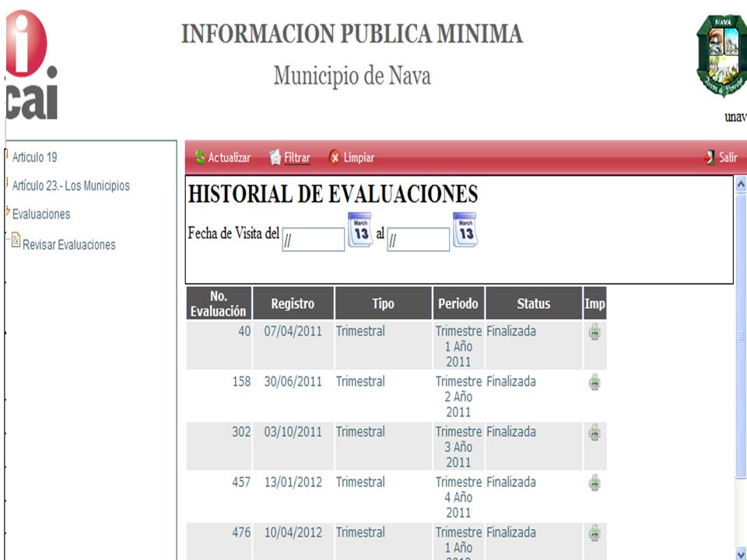The height and width of the screenshot is (560, 747).
Task: Click Finalizada status in evaluation 40 row
Action: [x=511, y=331]
